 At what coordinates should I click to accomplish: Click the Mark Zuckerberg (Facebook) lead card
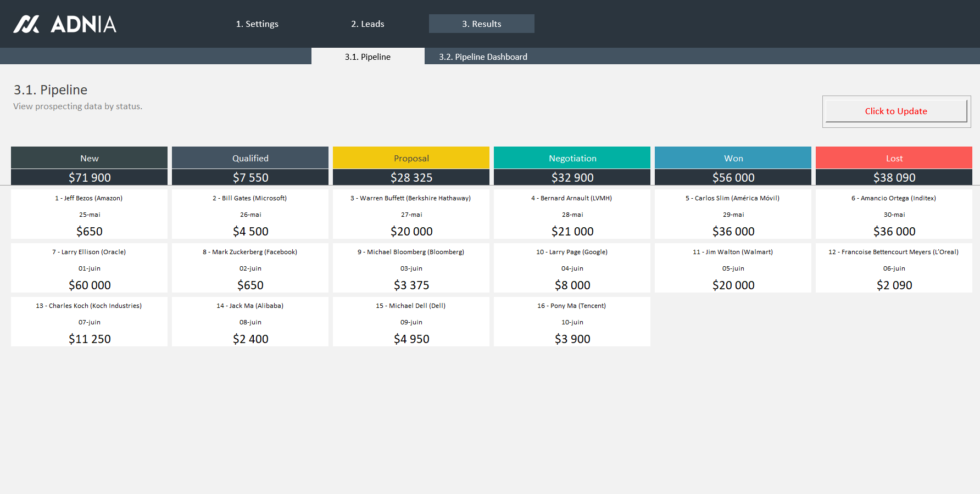(250, 268)
